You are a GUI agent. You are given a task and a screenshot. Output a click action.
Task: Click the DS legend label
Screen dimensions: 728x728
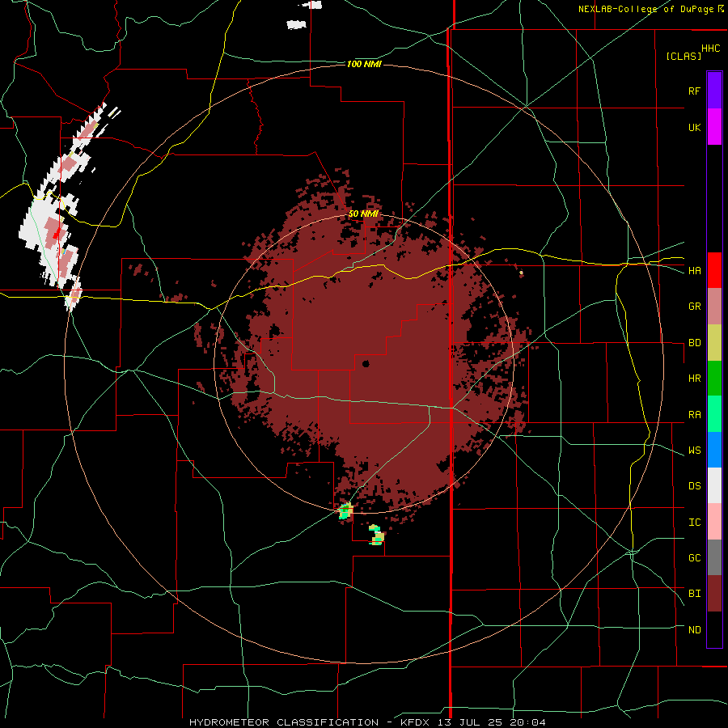point(694,486)
